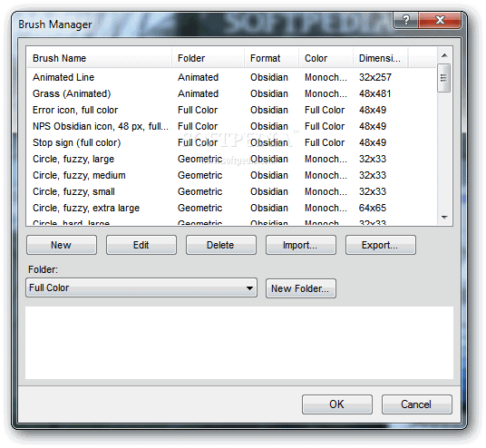Select the Animated Line brush
The width and height of the screenshot is (486, 448).
click(63, 77)
